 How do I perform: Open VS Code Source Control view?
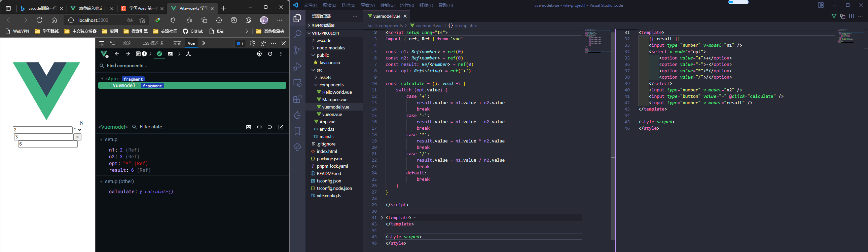pyautogui.click(x=297, y=50)
